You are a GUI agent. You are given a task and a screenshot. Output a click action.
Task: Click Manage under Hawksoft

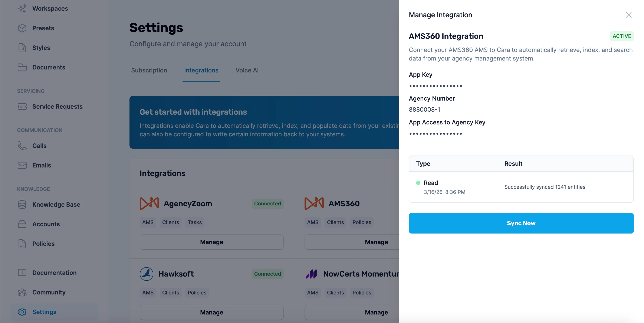(211, 312)
